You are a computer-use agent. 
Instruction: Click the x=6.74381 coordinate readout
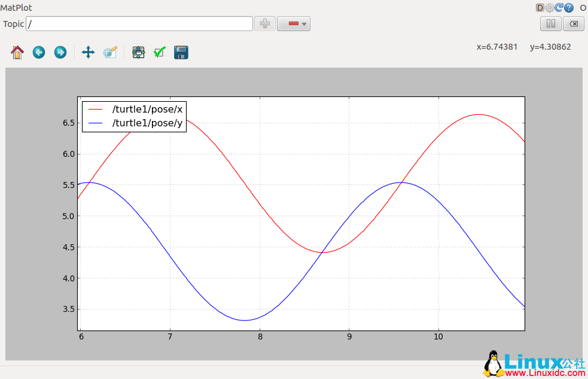[x=497, y=47]
